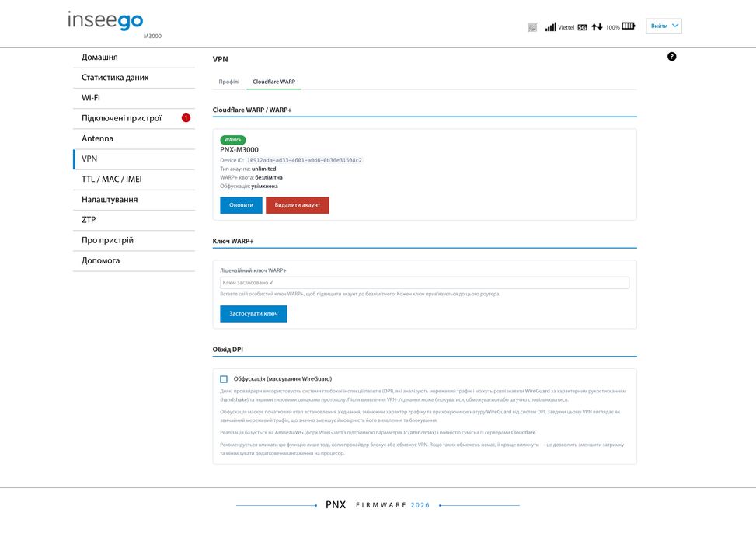Click the red Видалити акаунт button
This screenshot has height=544, width=756.
tap(298, 205)
